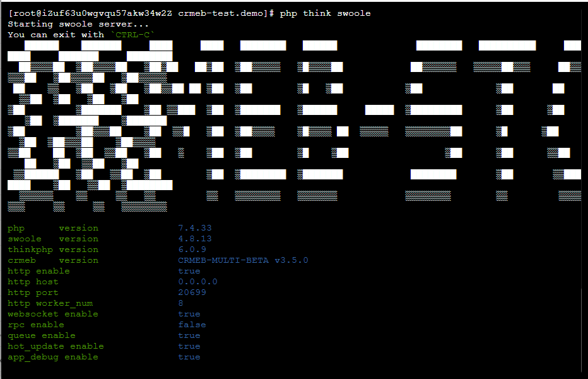Click the 'true' value beside app_debug enable
The width and height of the screenshot is (588, 379).
(x=189, y=358)
